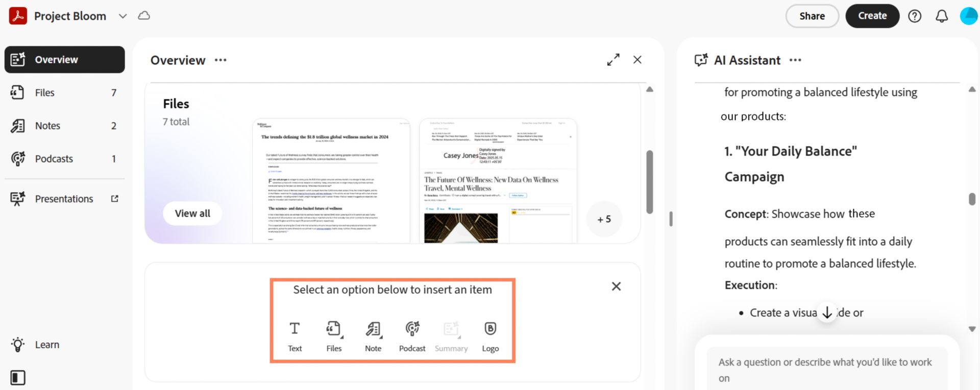980x390 pixels.
Task: Click the AI Assistant question input field
Action: coord(827,370)
